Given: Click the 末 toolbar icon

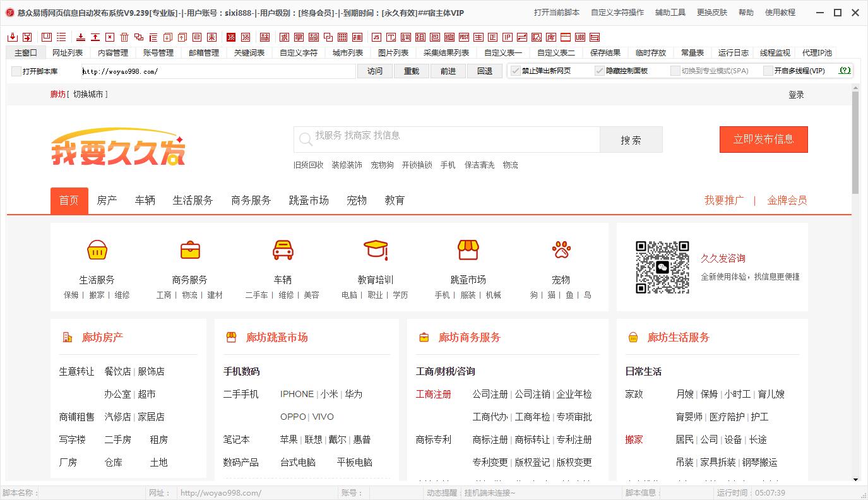Looking at the screenshot, I should (212, 37).
